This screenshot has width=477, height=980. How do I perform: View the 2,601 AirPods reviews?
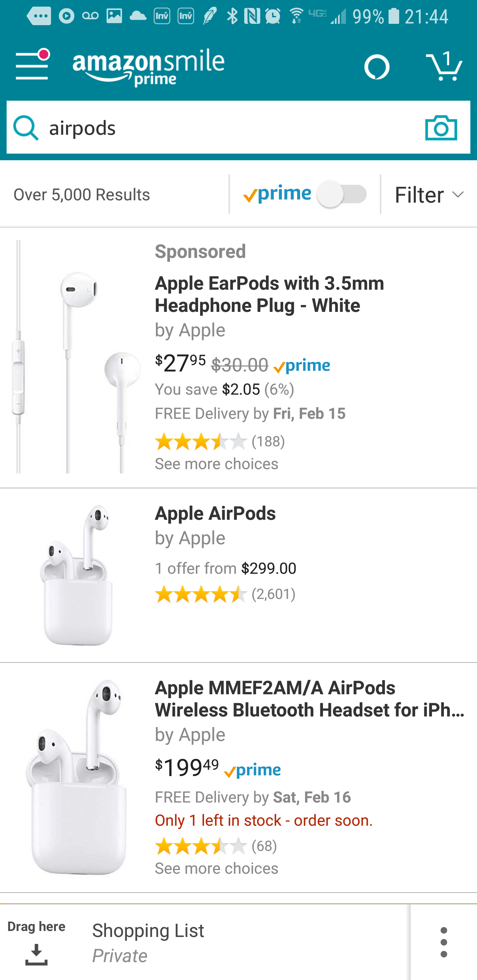[x=274, y=594]
